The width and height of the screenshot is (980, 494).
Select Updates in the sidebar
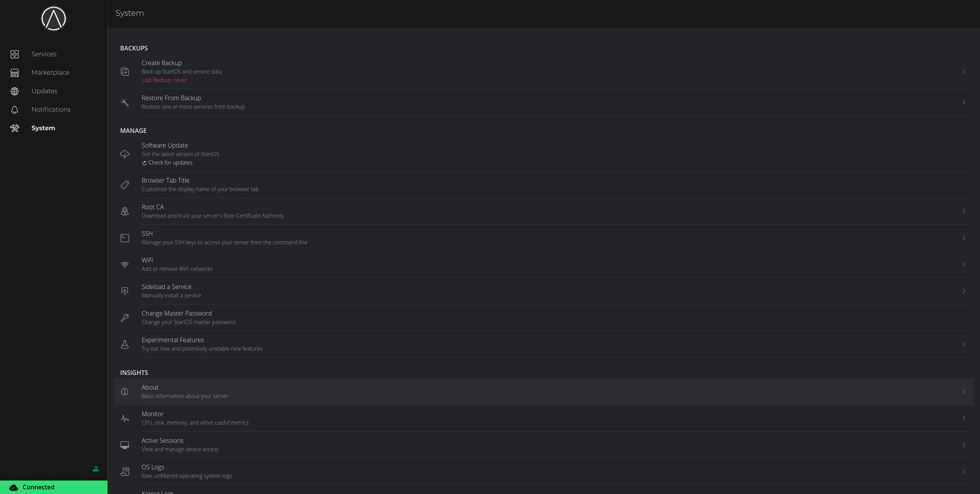coord(44,91)
